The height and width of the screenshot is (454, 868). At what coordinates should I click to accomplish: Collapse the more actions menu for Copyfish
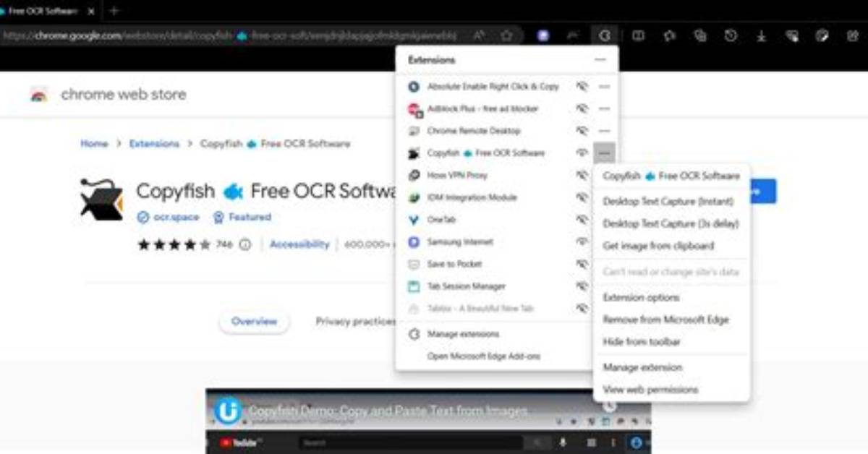pos(605,153)
